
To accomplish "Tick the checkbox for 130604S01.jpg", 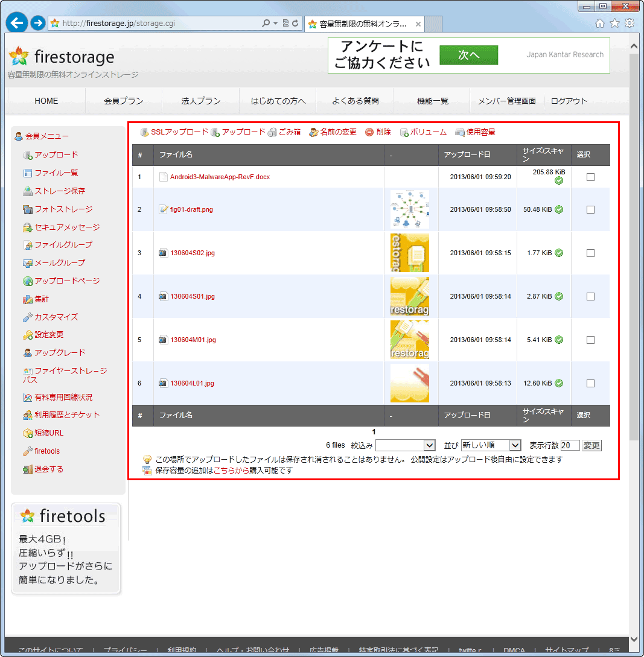I will point(590,296).
